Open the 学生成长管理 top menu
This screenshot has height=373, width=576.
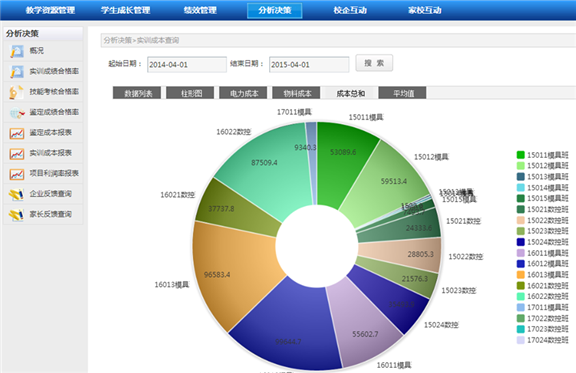click(x=125, y=10)
